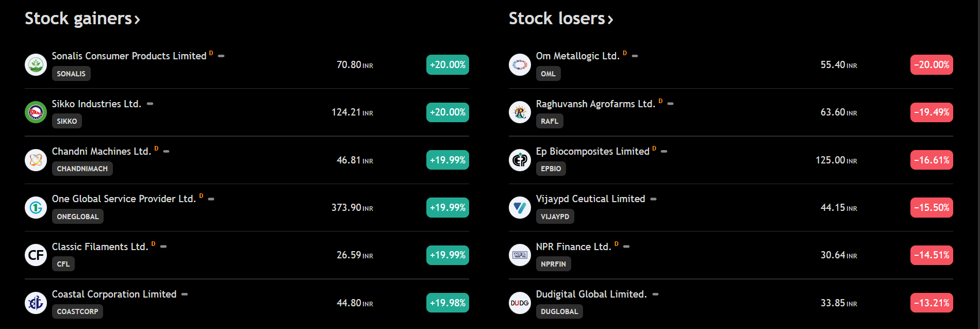The height and width of the screenshot is (329, 980).
Task: Click the Ep Biocomposites logo icon
Action: (x=520, y=160)
